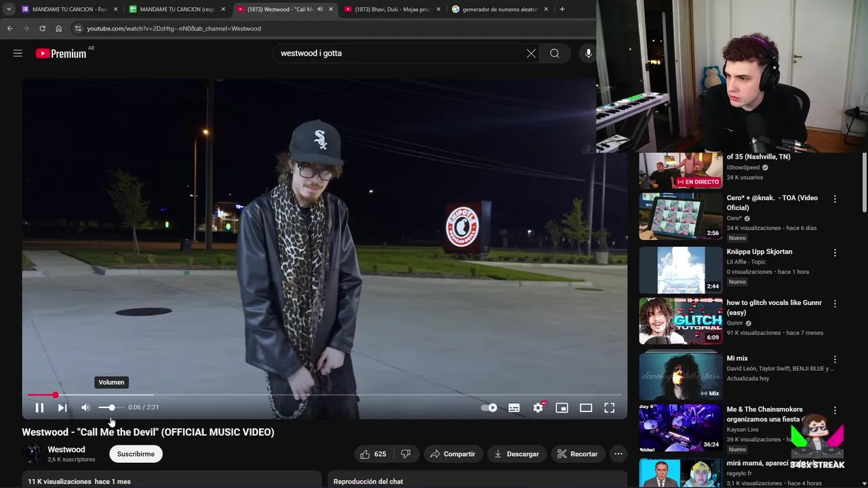Expand the description showing 11 K visualizaciones

click(x=172, y=480)
